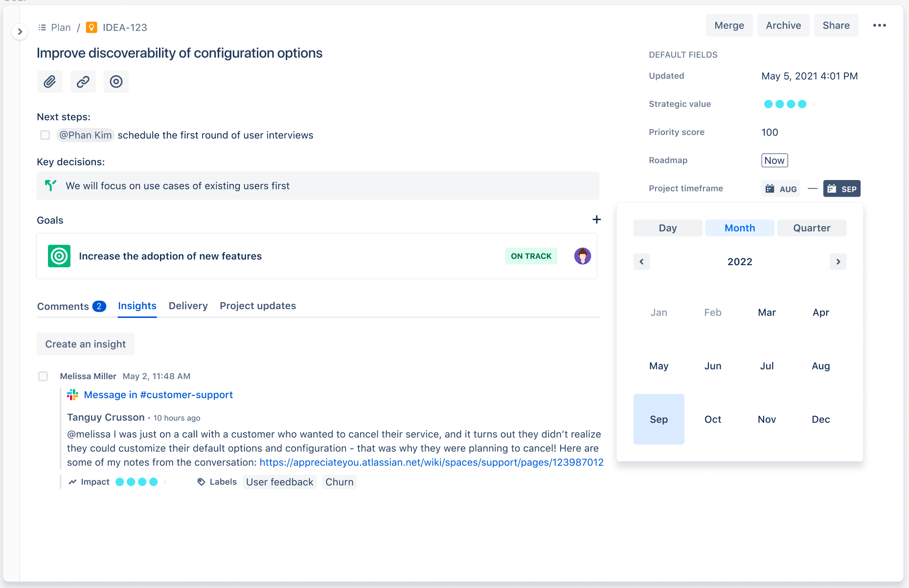909x588 pixels.
Task: Navigate to the next year in picker
Action: 838,261
